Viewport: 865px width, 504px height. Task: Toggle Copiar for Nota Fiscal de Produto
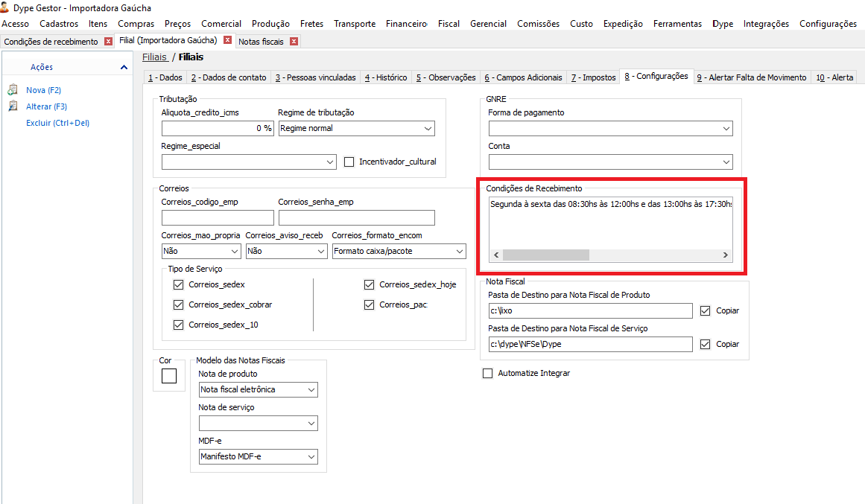point(705,310)
